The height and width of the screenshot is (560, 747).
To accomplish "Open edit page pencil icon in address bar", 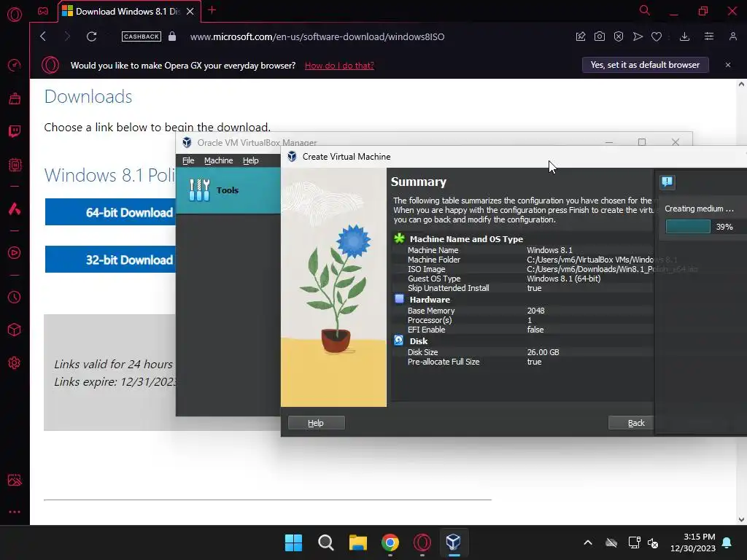I will 581,36.
